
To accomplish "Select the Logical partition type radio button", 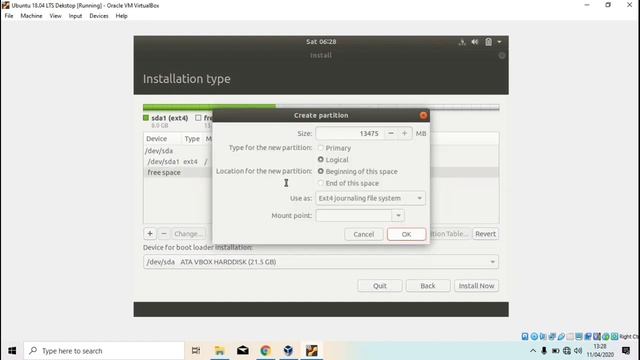I will tap(321, 160).
